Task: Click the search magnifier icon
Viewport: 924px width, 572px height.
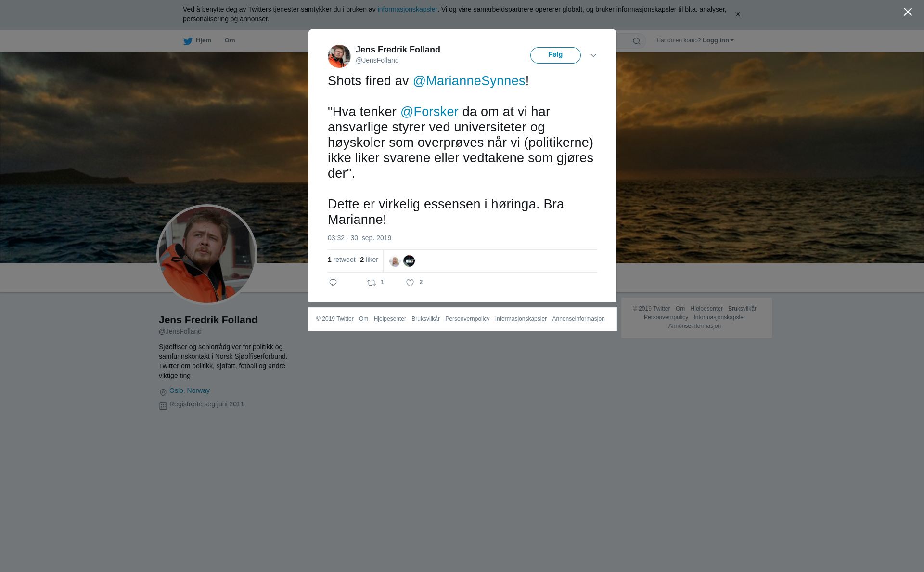Action: click(637, 41)
